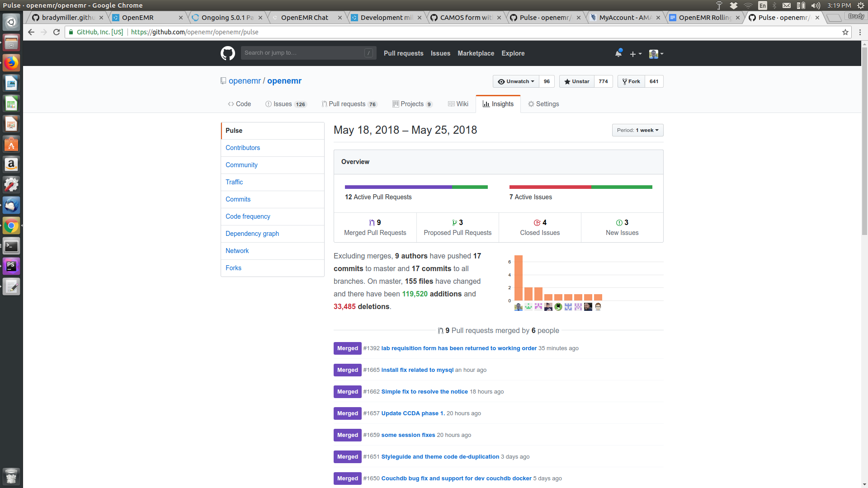Click Issues in top navigation
The image size is (868, 488).
point(440,53)
